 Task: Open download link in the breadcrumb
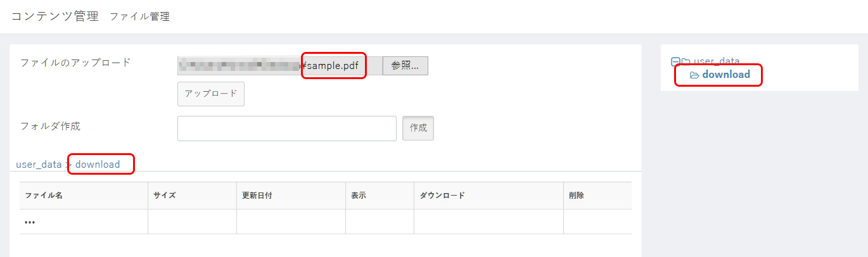(98, 165)
